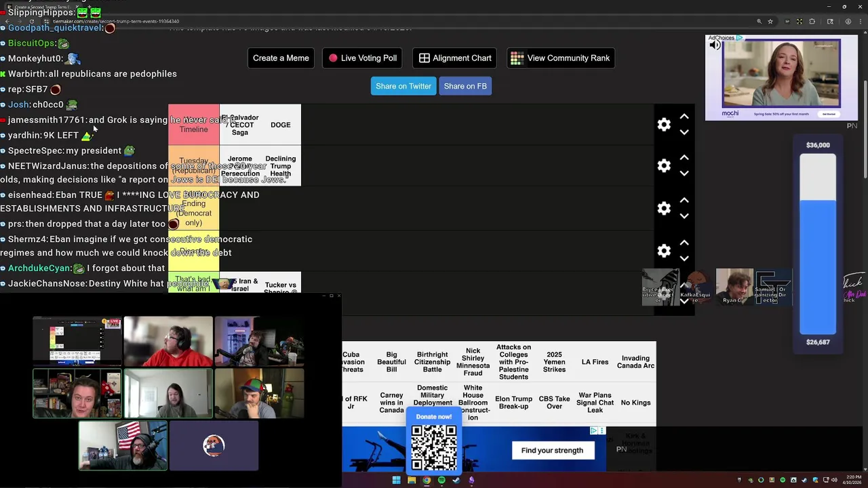Open the zoom indicator in address bar
Viewport: 868px width, 488px height.
(x=759, y=22)
